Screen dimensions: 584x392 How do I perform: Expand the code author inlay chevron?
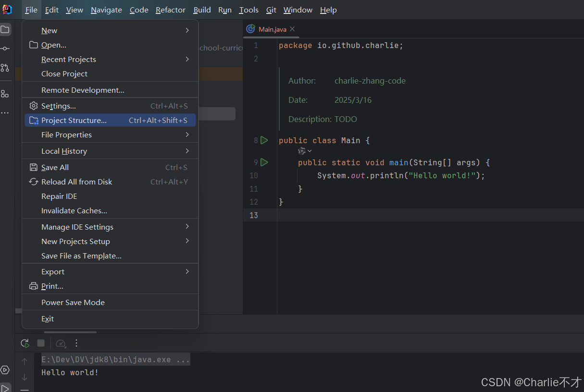pos(310,151)
